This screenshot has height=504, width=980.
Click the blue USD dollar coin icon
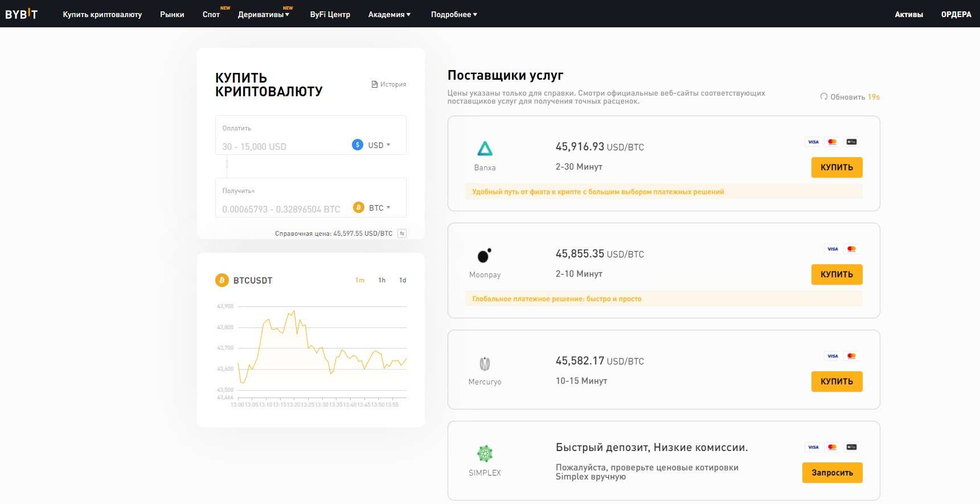coord(358,145)
